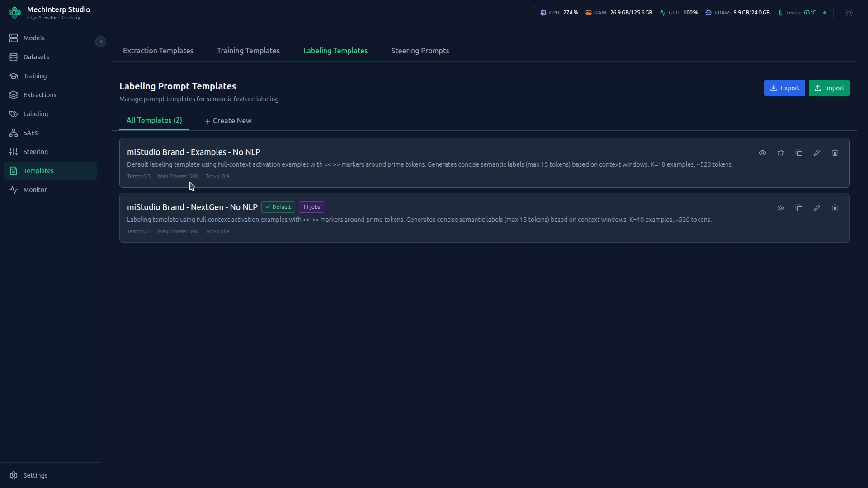Click the description of the Examples template

coord(430,164)
